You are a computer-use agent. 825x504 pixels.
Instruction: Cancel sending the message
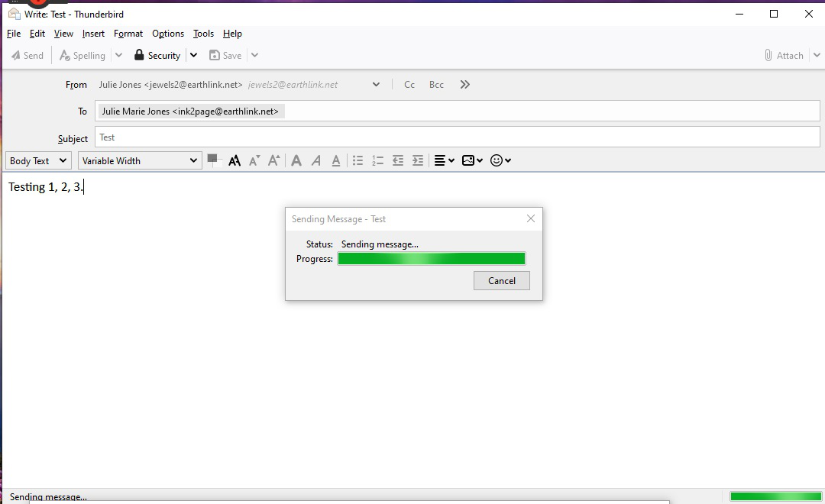pos(501,280)
